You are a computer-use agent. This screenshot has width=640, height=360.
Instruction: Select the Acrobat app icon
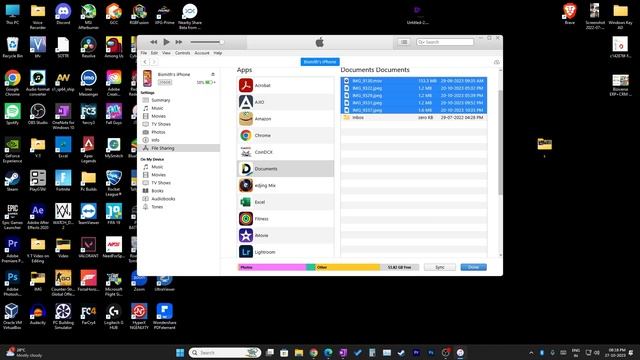tap(246, 85)
